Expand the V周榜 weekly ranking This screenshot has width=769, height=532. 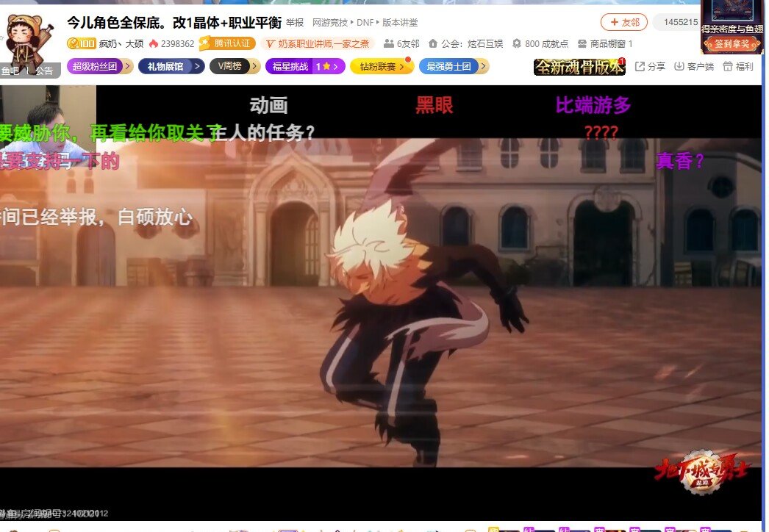pos(235,66)
